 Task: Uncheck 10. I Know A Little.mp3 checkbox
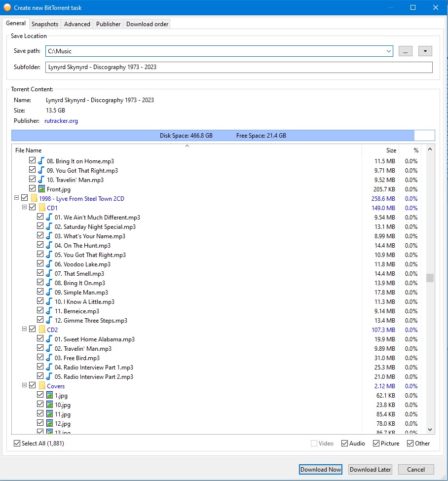point(40,300)
